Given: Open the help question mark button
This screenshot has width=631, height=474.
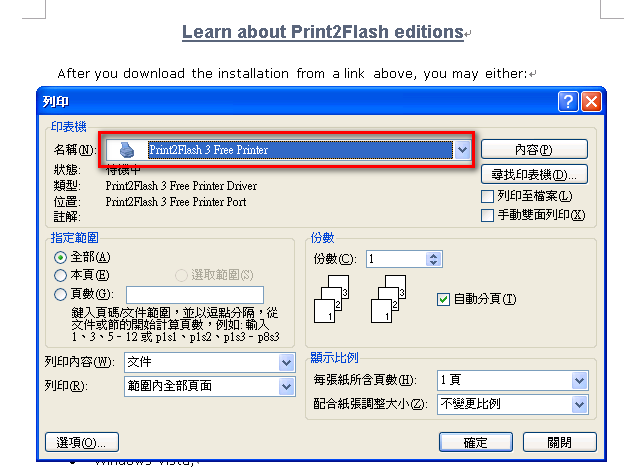Looking at the screenshot, I should [568, 101].
